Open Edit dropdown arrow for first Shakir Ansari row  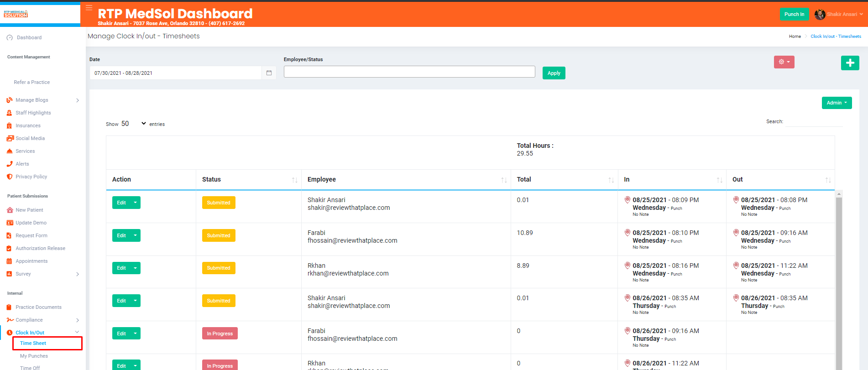click(136, 203)
